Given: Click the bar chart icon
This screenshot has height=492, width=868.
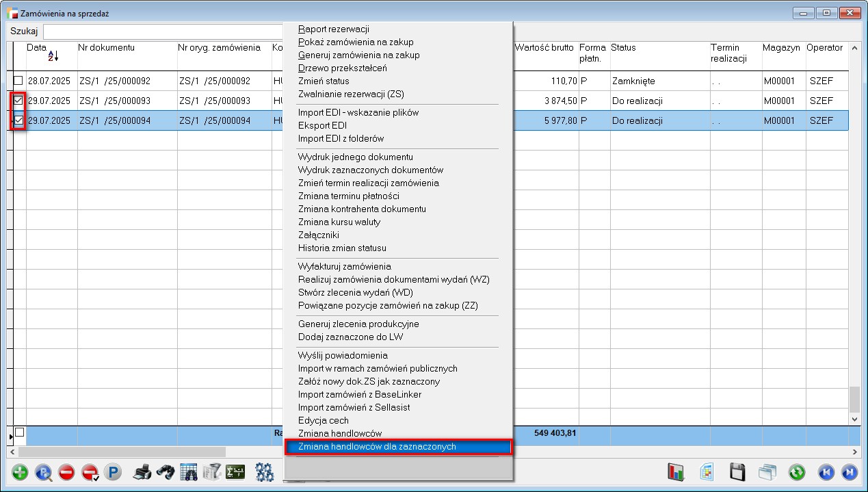Looking at the screenshot, I should 676,472.
